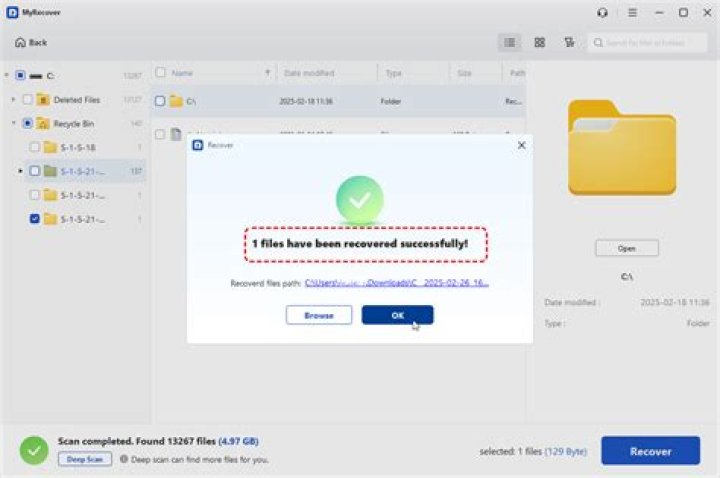Screen dimensions: 720x478
Task: Click the Deleted Files folder icon
Action: coord(43,99)
